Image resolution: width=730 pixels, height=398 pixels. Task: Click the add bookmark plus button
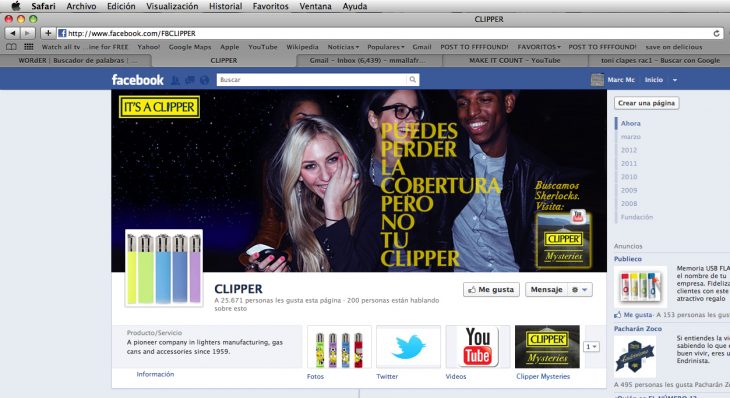(x=48, y=33)
